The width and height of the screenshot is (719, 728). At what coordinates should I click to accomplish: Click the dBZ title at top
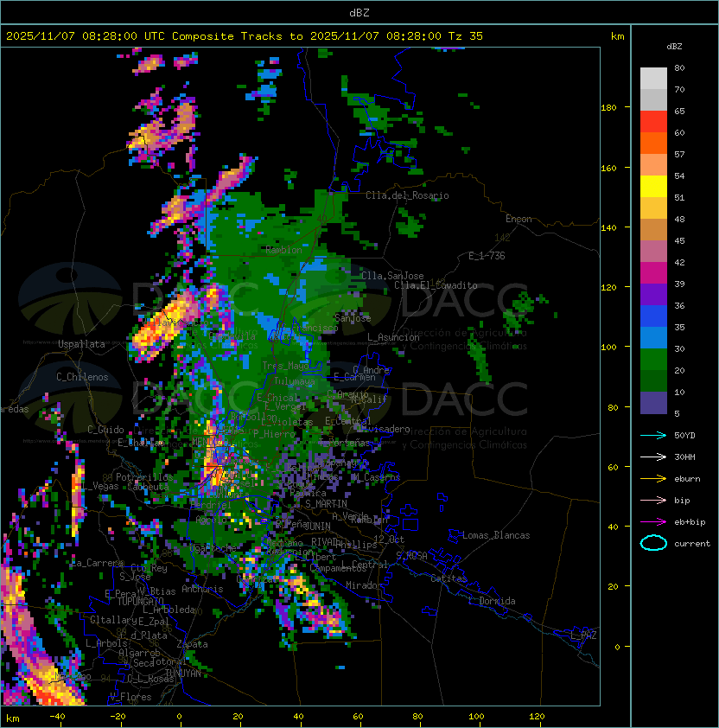[x=359, y=13]
